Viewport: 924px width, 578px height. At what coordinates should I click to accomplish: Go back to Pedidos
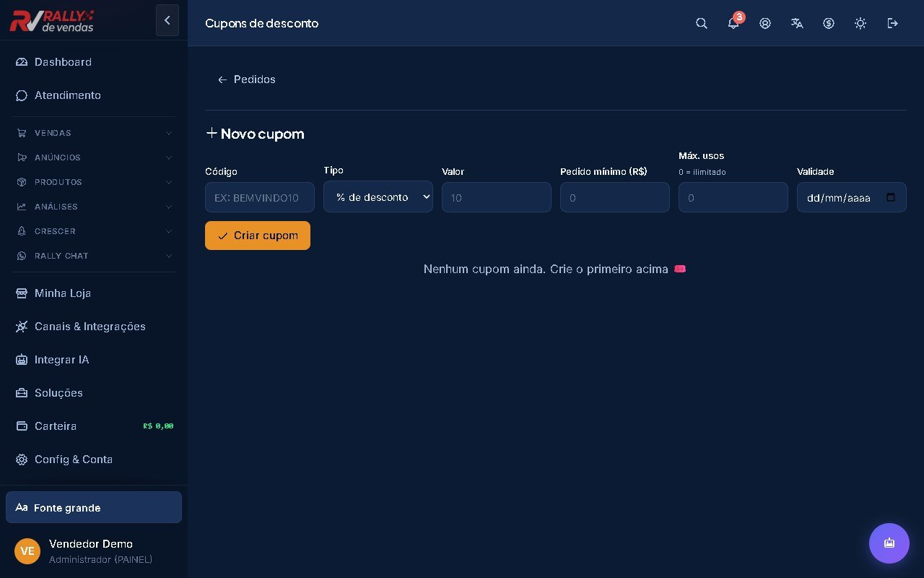click(x=247, y=79)
